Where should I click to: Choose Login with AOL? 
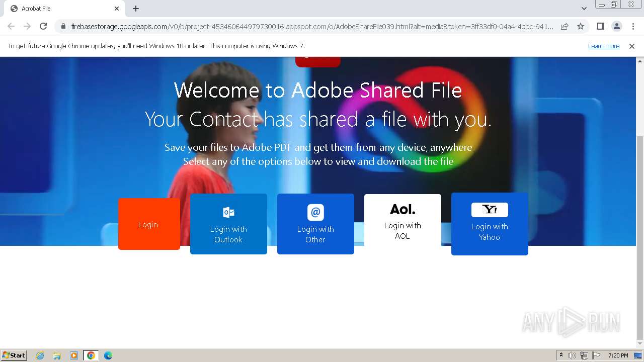(403, 221)
